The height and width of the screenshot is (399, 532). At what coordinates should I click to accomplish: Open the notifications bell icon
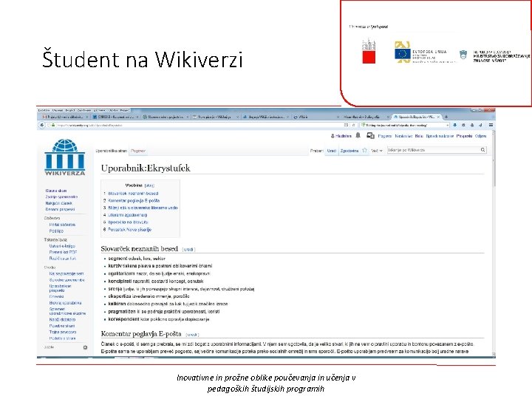pyautogui.click(x=358, y=136)
